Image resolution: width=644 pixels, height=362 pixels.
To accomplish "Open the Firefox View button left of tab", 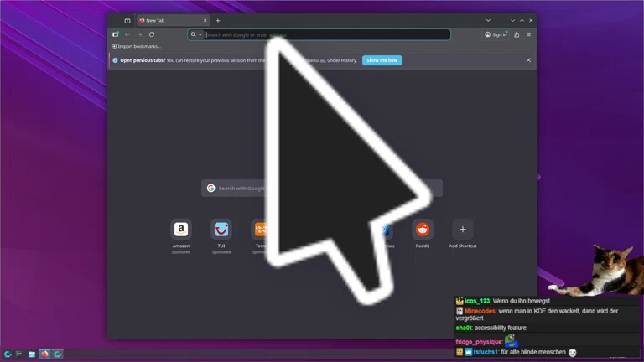I will (x=127, y=20).
